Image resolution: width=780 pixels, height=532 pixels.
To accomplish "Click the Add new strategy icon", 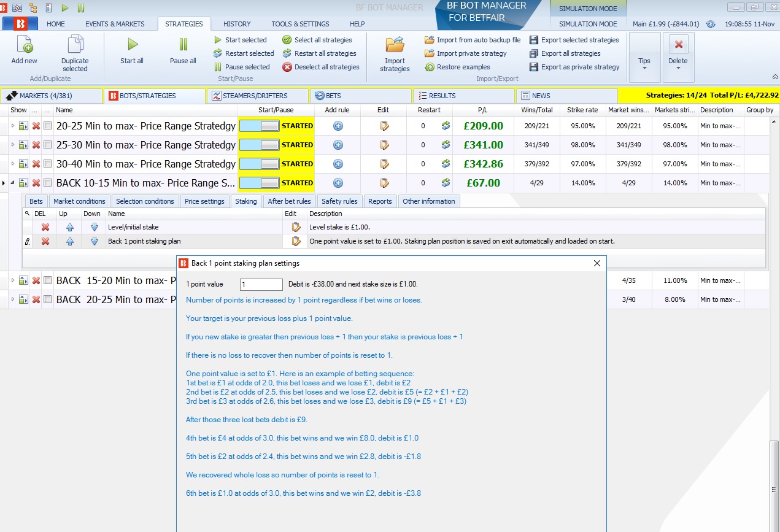I will (24, 45).
